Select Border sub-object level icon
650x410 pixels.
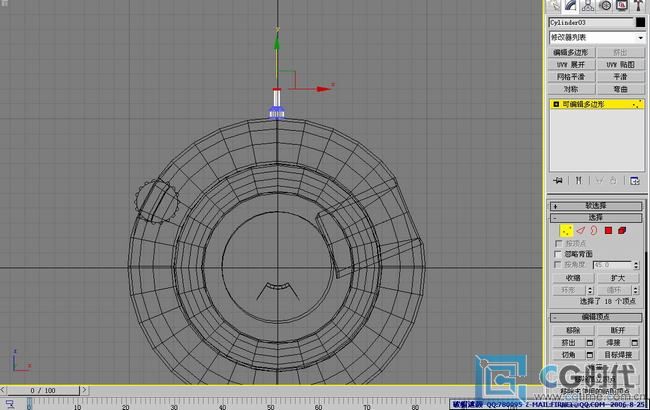tap(594, 230)
